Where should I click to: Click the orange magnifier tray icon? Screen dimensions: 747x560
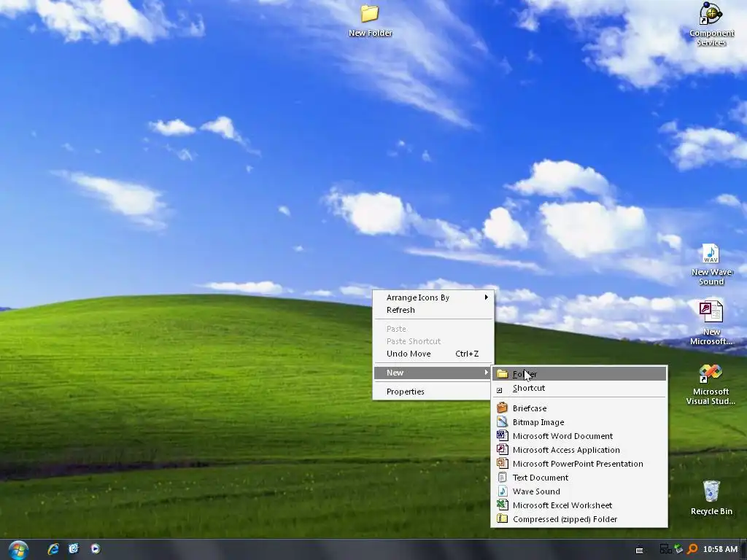[x=693, y=550]
